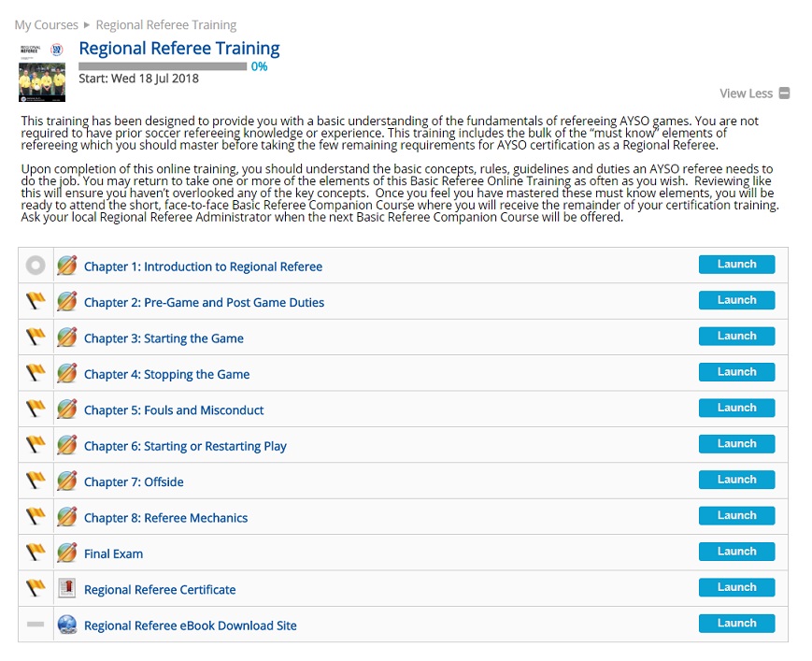Select Regional Referee Training breadcrumb item

pyautogui.click(x=166, y=25)
